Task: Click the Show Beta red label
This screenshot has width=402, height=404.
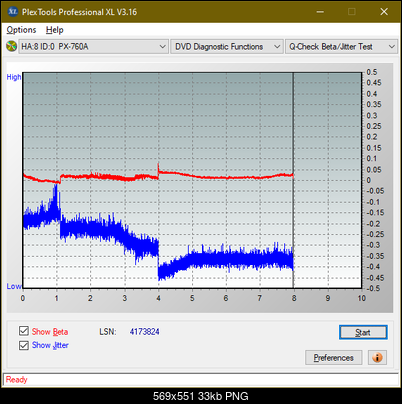Action: click(x=50, y=332)
